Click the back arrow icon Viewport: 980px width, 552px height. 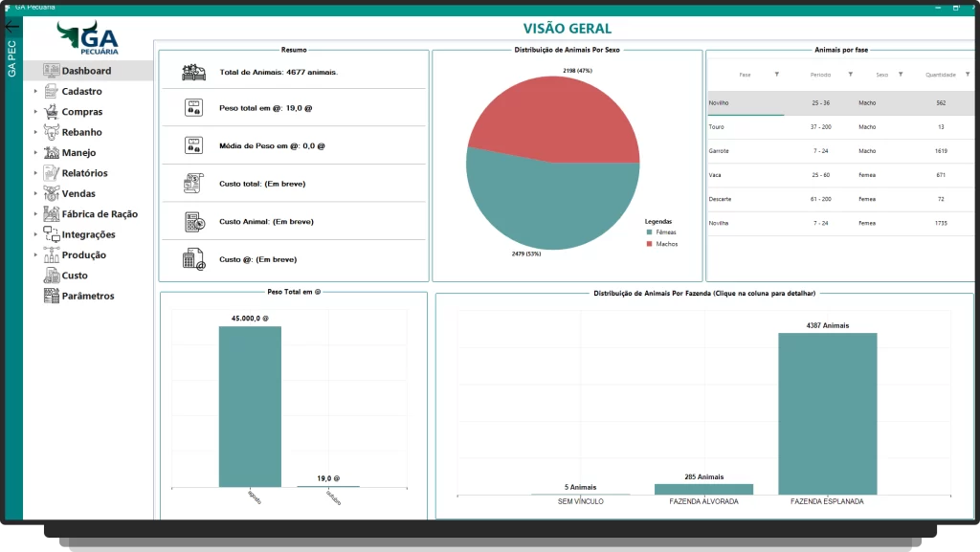(11, 27)
